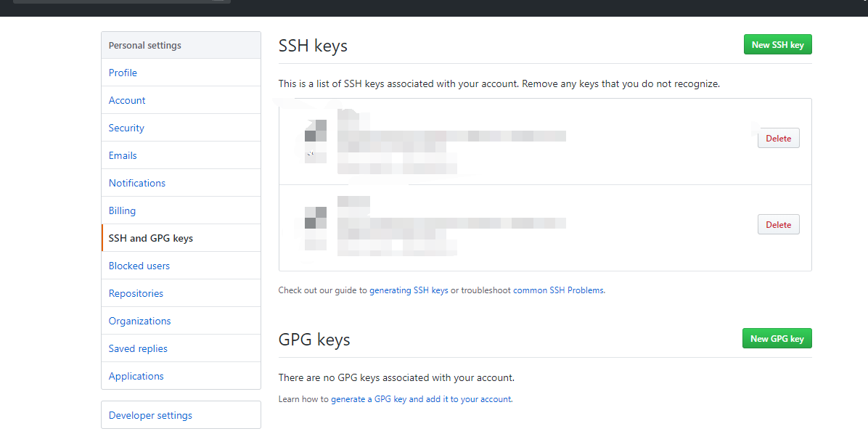The height and width of the screenshot is (434, 868).
Task: Select Emails in the sidebar
Action: point(181,155)
